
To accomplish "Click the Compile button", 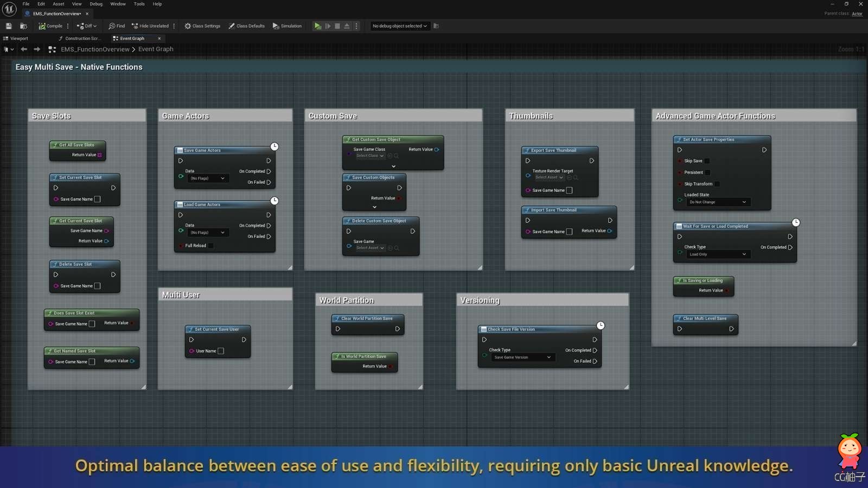I will (50, 26).
